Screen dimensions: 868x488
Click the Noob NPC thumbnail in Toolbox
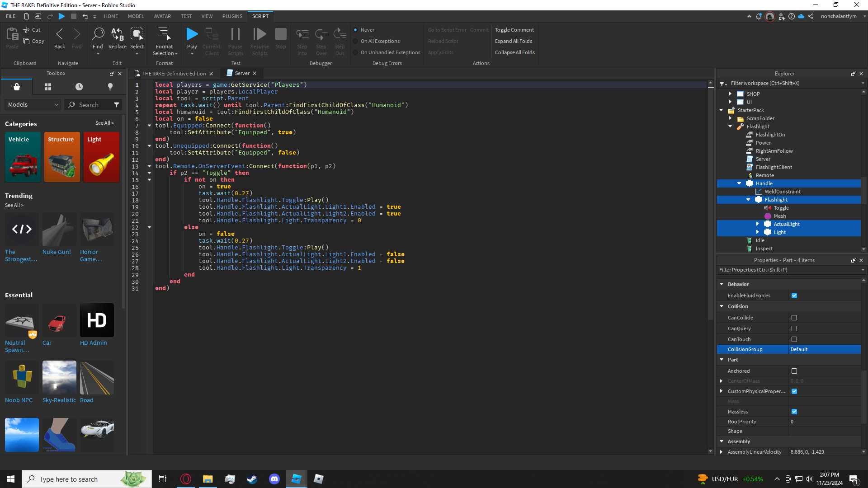[x=21, y=377]
